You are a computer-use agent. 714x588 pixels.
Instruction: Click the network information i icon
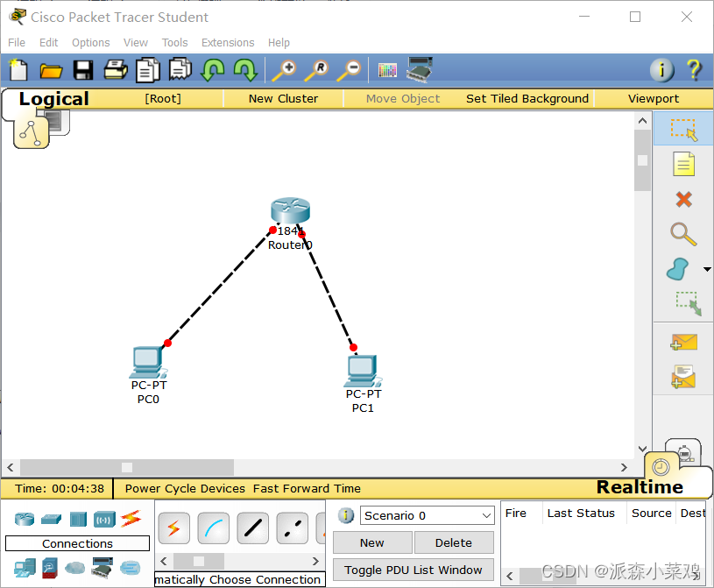point(661,71)
